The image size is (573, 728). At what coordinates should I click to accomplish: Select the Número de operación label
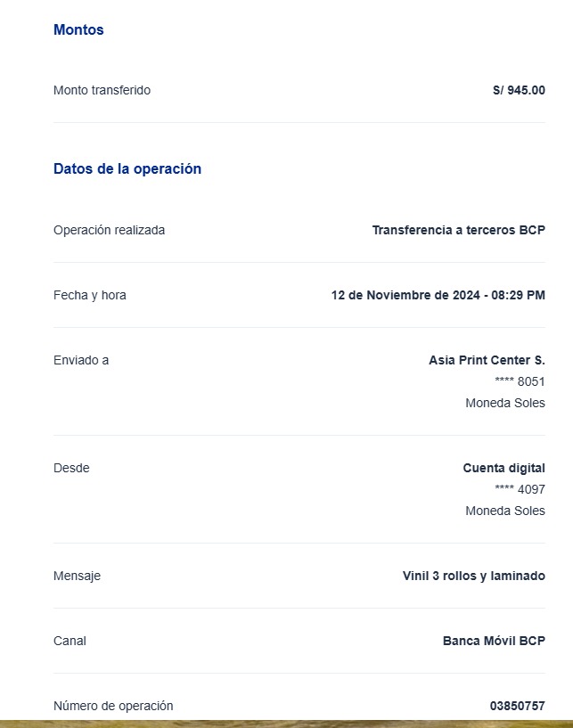(113, 706)
